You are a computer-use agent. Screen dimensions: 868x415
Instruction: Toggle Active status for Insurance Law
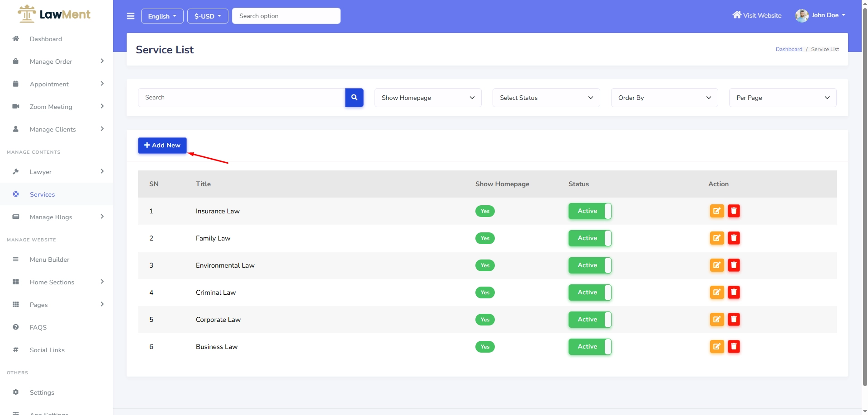click(590, 211)
